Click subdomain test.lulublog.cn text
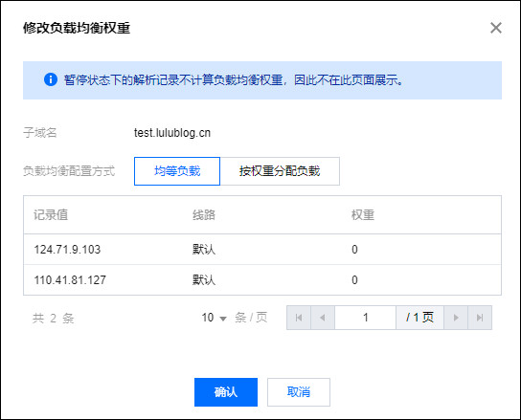521x420 pixels. [x=172, y=133]
